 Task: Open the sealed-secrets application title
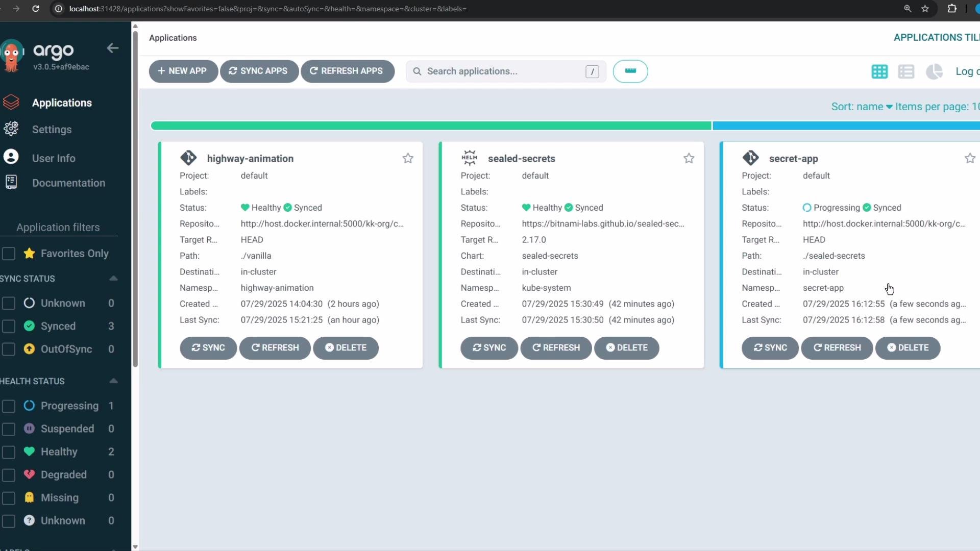(521, 159)
